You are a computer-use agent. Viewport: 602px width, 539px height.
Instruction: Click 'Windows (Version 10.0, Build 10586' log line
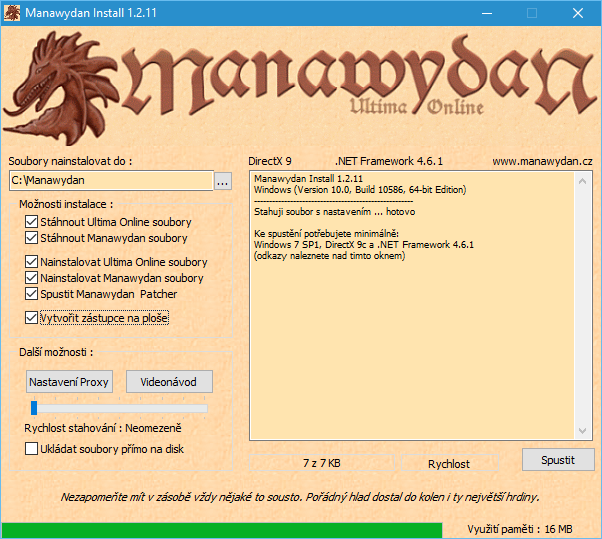(x=360, y=190)
